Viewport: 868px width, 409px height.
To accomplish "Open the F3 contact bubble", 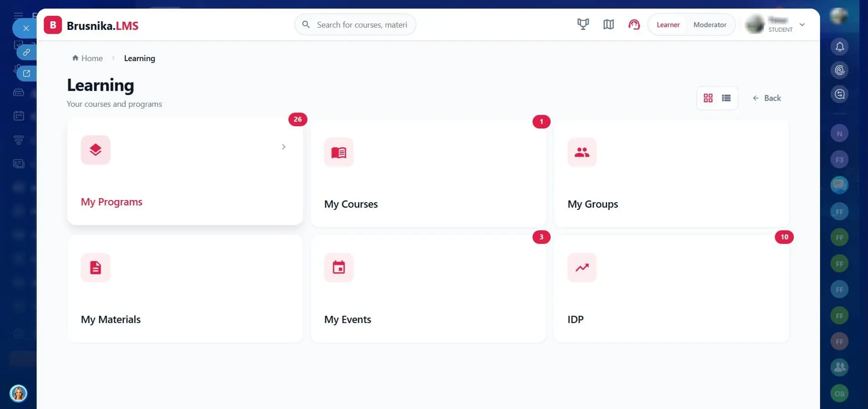I will (x=839, y=160).
